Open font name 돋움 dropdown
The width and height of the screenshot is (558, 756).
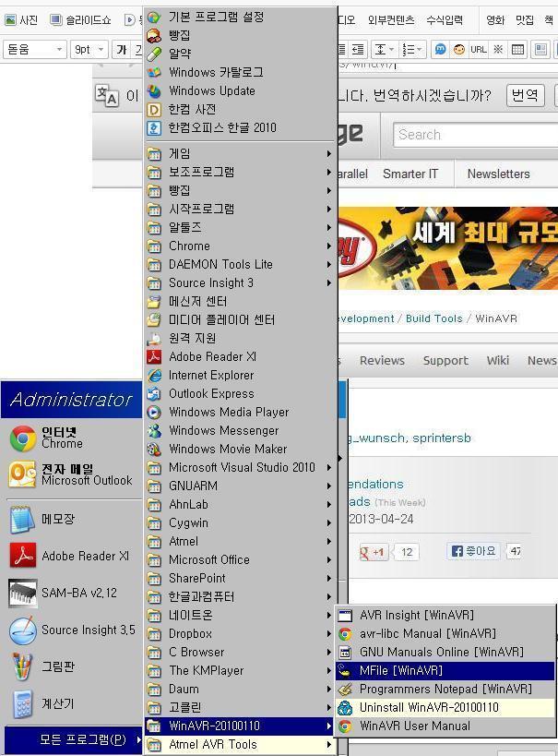click(x=35, y=49)
